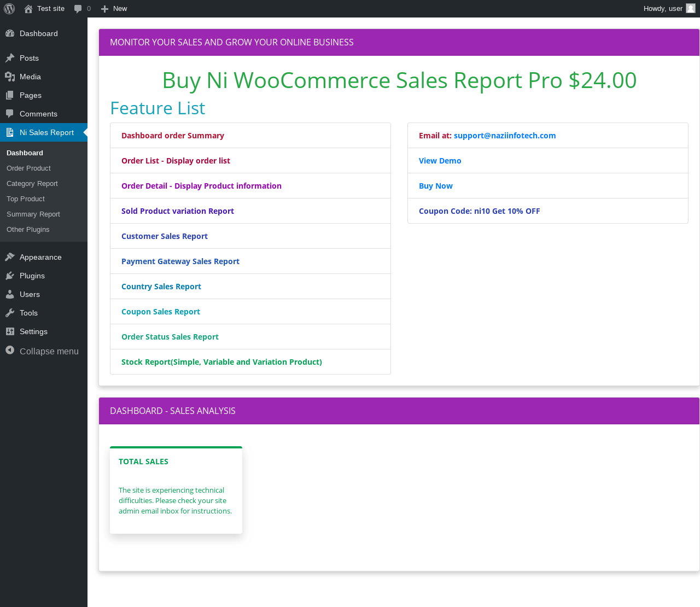Click the Posts pushpin icon
700x607 pixels.
click(10, 58)
